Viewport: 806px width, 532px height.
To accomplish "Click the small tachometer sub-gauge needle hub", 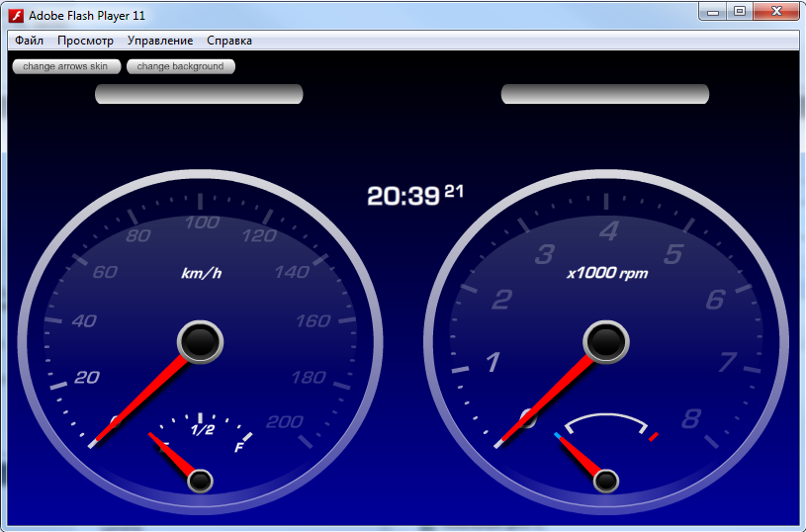I will click(606, 482).
